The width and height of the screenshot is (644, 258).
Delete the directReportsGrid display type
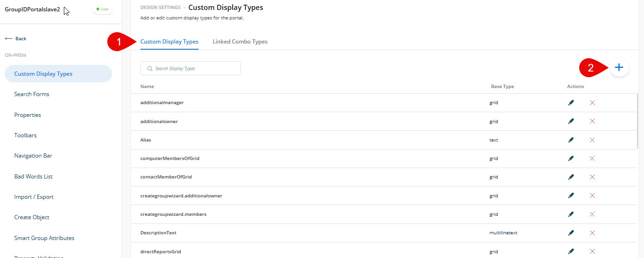pyautogui.click(x=592, y=251)
